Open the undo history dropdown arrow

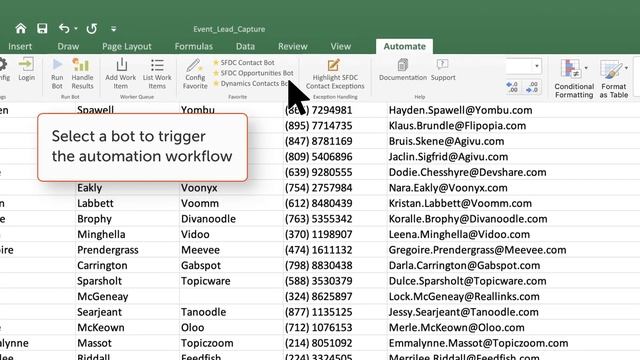click(76, 29)
